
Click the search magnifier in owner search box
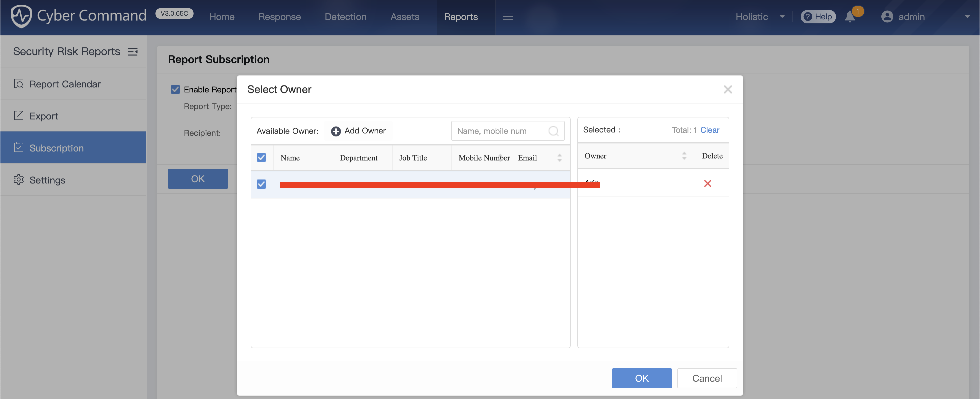[553, 131]
